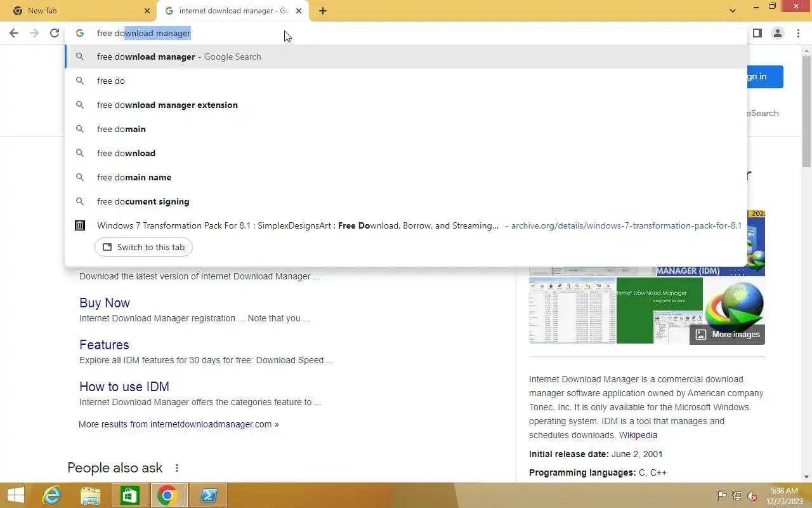The width and height of the screenshot is (812, 508).
Task: Open Chrome's three-dot menu
Action: [x=798, y=33]
